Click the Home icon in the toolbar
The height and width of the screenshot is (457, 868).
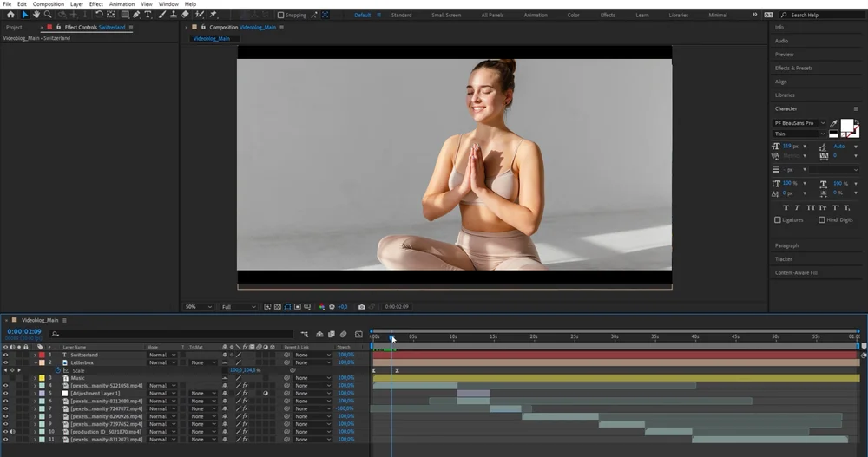coord(10,15)
